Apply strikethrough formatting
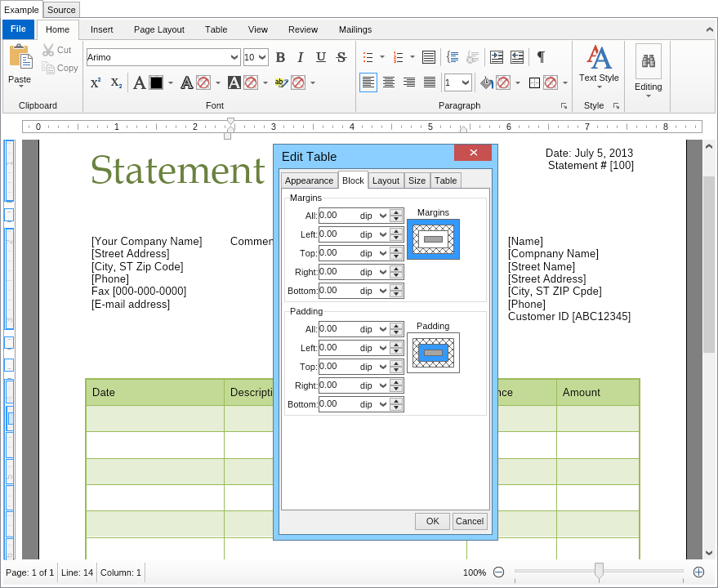The width and height of the screenshot is (718, 588). pos(341,57)
